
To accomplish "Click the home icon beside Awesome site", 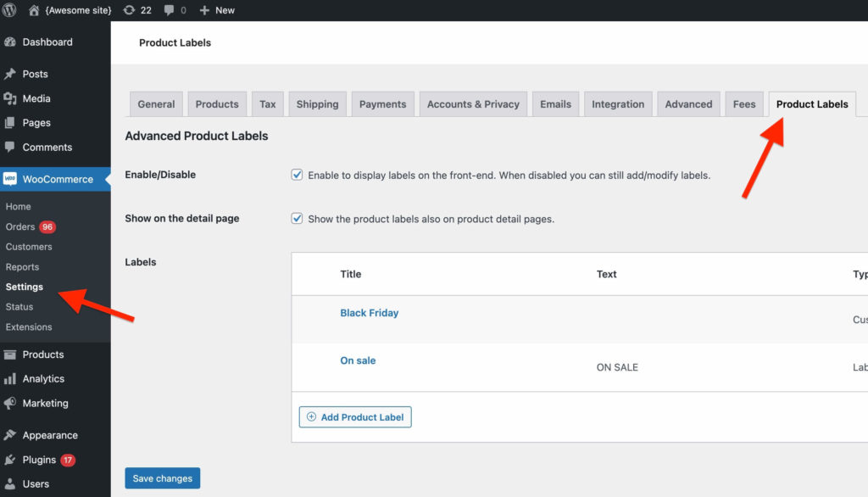I will (x=34, y=10).
